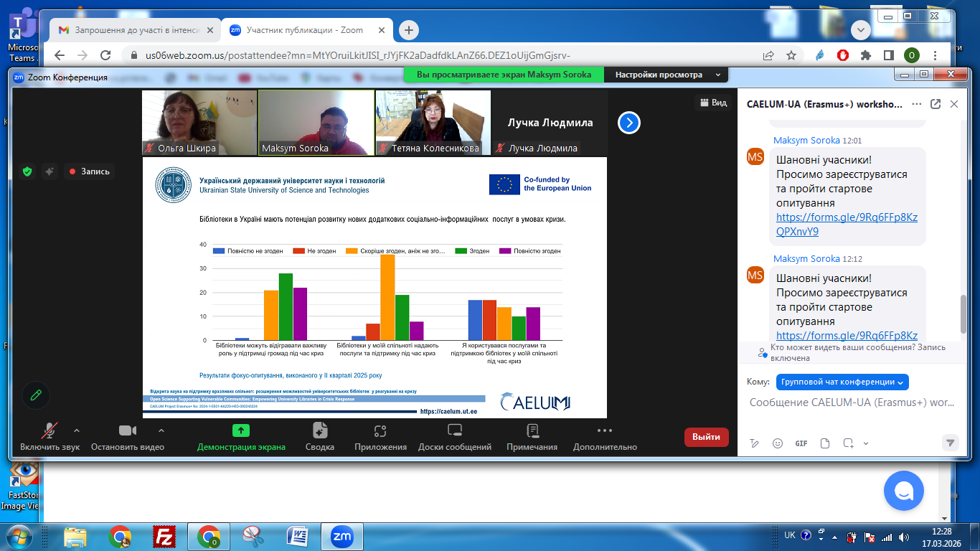Click the chat message input field
980x551 pixels.
(x=850, y=403)
